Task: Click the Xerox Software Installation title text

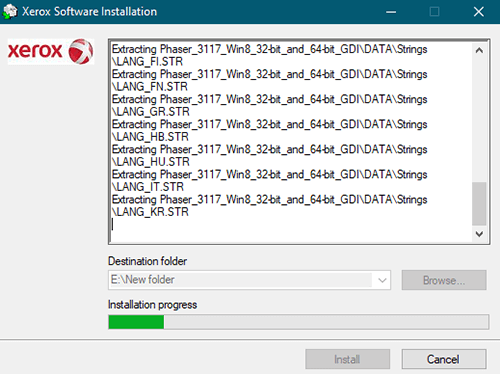Action: tap(89, 12)
